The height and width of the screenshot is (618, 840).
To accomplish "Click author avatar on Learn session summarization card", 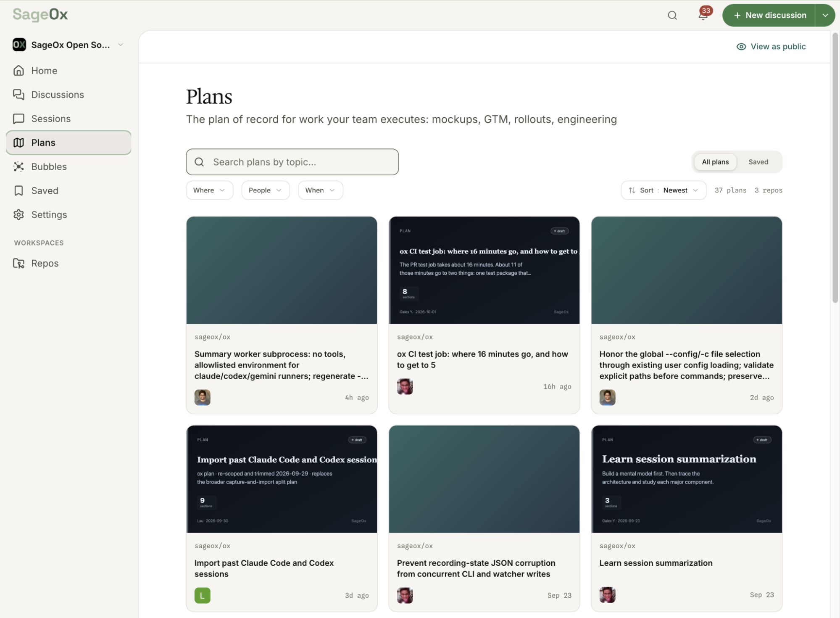I will coord(608,595).
